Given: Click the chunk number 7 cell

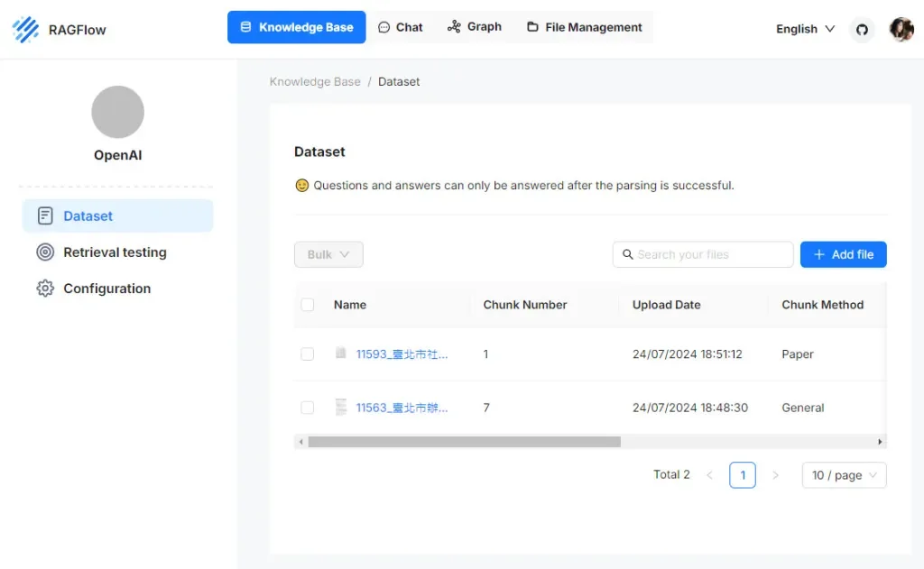Looking at the screenshot, I should (486, 408).
